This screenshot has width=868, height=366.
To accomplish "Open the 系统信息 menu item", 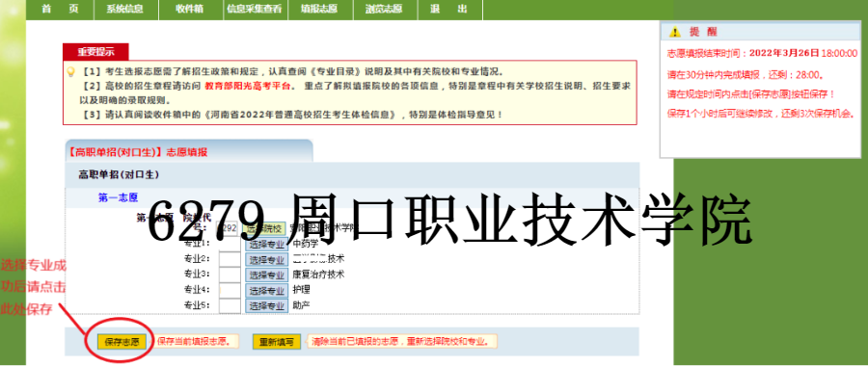I will (125, 9).
